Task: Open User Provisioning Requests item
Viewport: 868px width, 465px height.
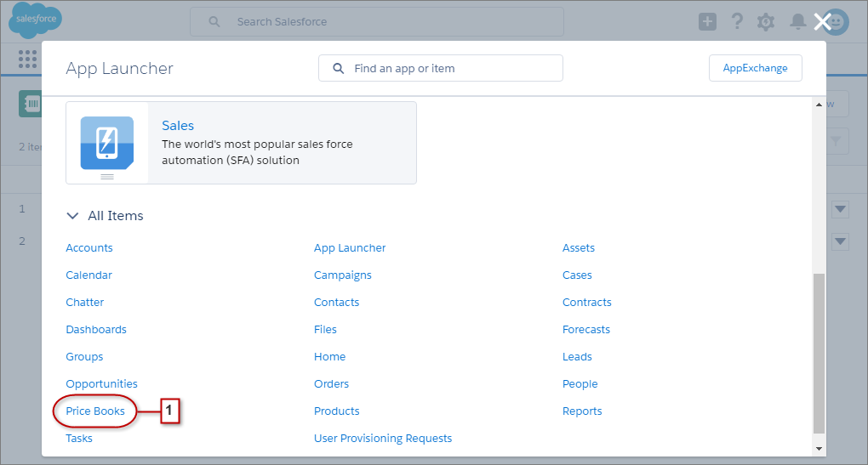Action: 383,438
